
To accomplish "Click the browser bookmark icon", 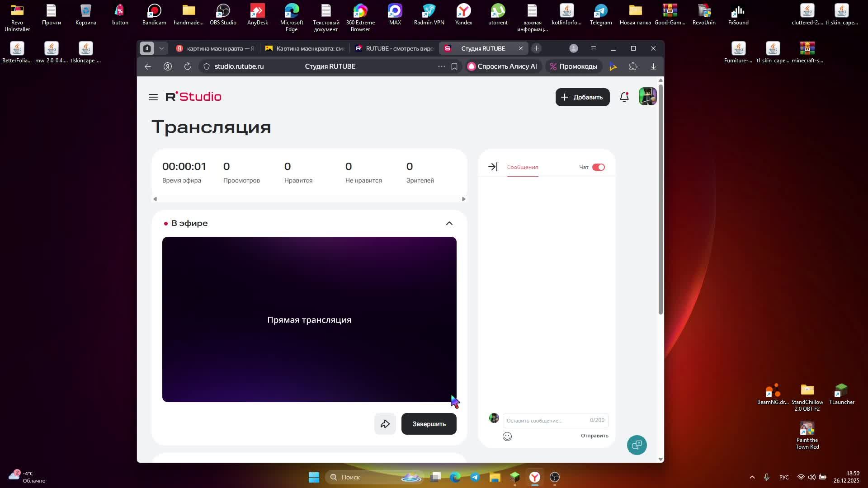I will tap(454, 66).
